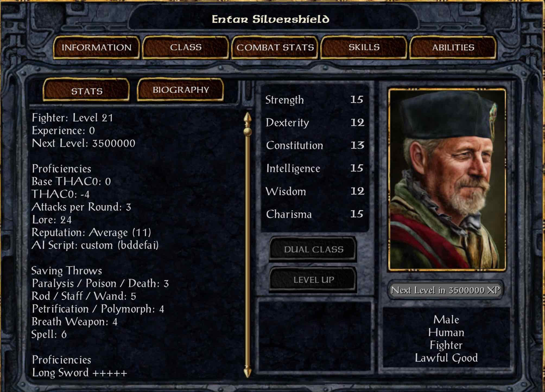
Task: Select the Dexterity attribute row
Action: click(315, 123)
